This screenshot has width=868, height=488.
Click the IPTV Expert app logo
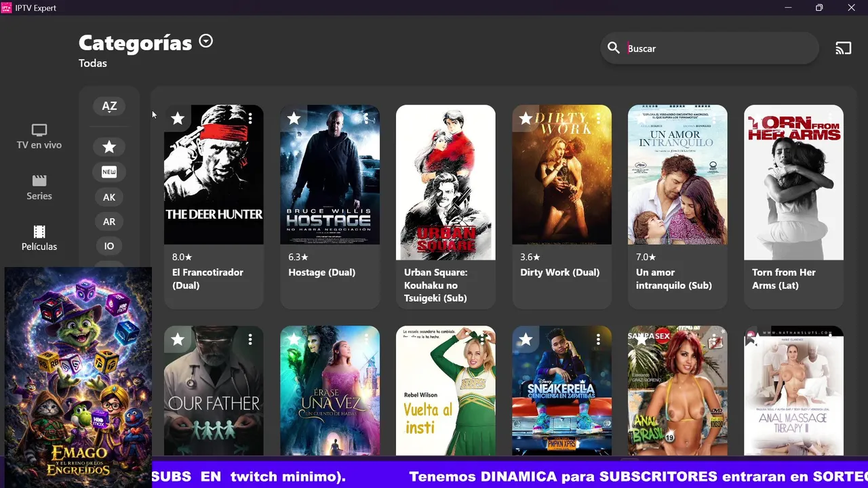(6, 7)
